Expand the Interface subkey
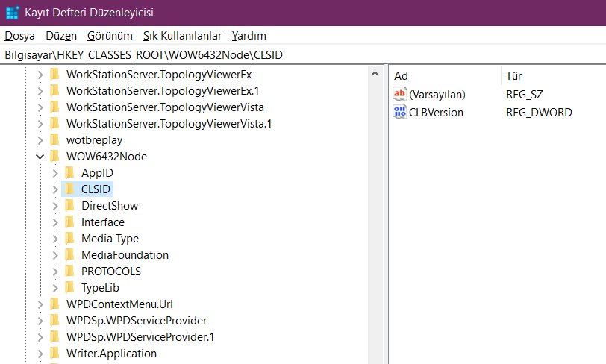 pyautogui.click(x=55, y=222)
